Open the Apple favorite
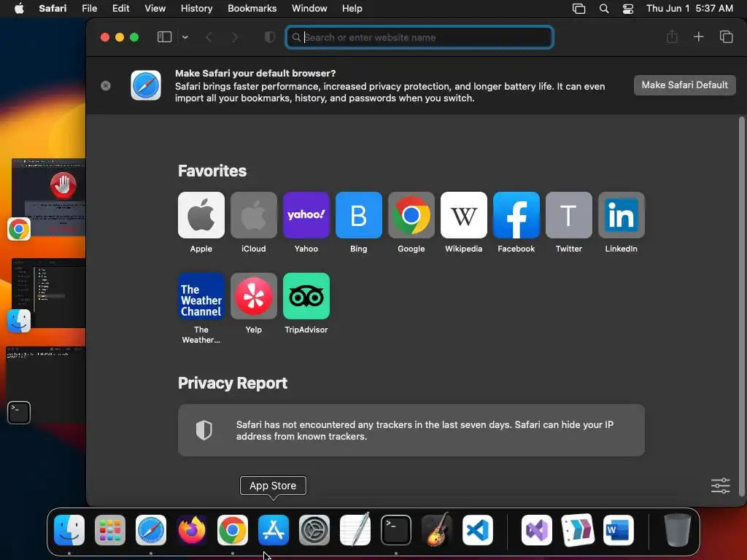Viewport: 747px width, 560px height. [201, 215]
